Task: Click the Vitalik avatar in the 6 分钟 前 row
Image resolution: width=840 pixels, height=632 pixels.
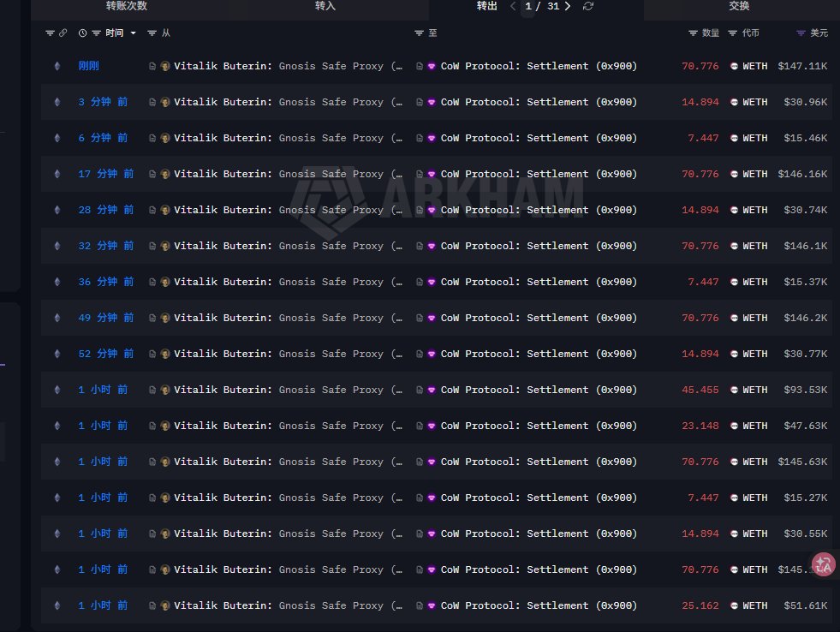Action: tap(165, 138)
